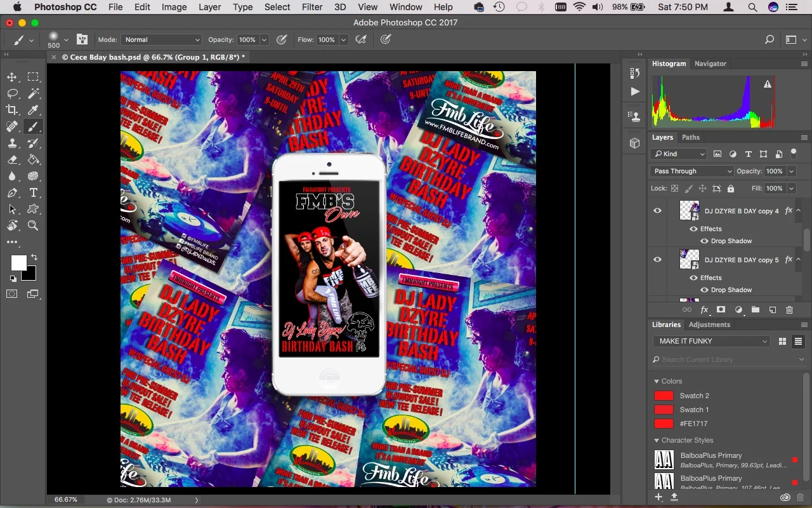The image size is (812, 508).
Task: Toggle pressure for size in options bar
Action: point(385,39)
